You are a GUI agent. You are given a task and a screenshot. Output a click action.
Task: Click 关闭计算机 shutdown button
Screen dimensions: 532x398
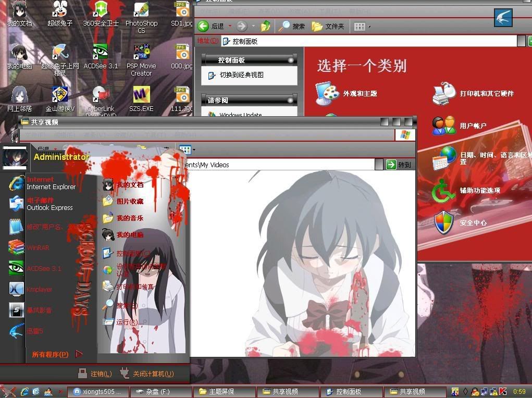click(x=147, y=374)
